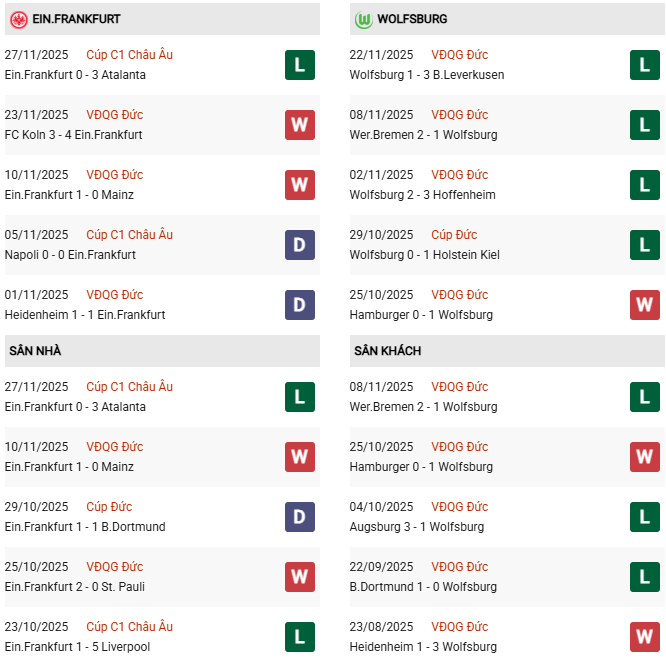Screen dimensions: 666x662
Task: Open the VĐQG Đức link for Wolfsburg vs B.Leverkusen
Action: (x=459, y=55)
